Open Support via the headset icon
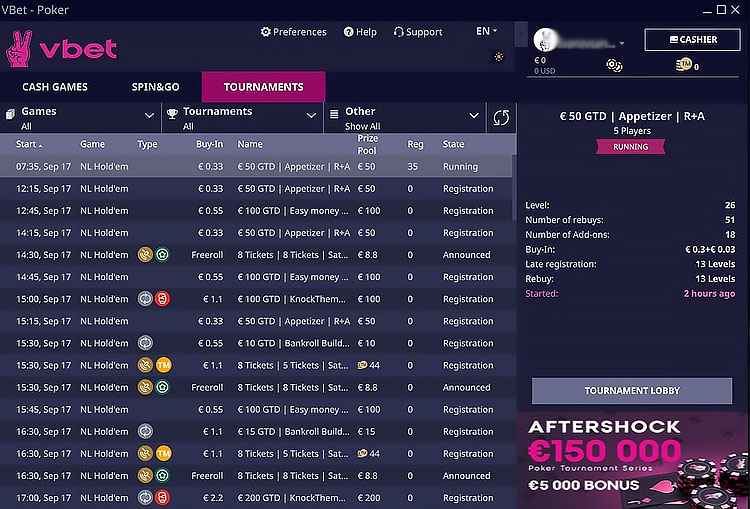 (399, 32)
